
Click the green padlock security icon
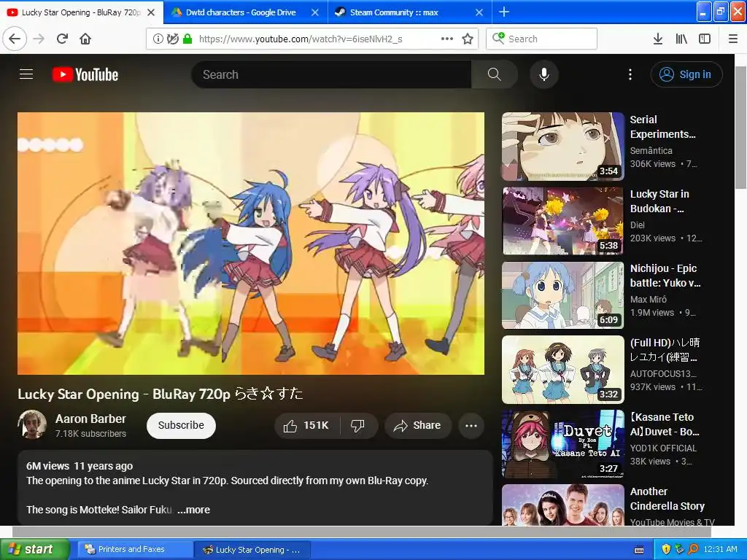(187, 39)
